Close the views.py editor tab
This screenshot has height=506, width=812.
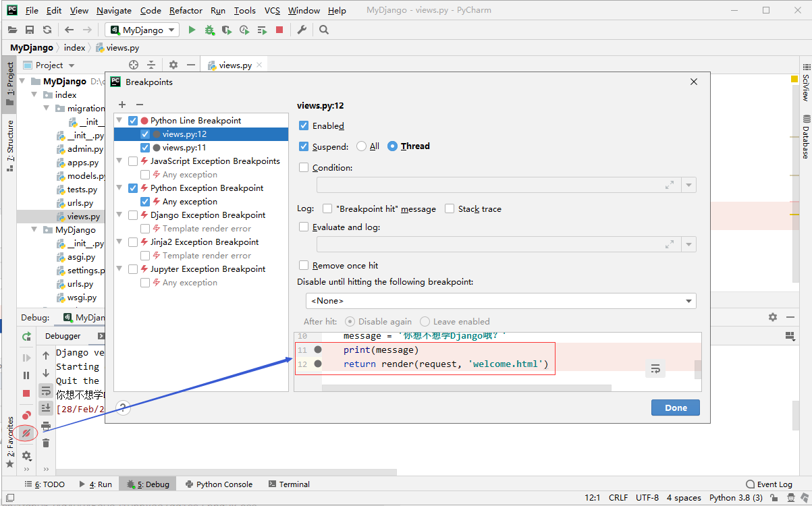pos(259,65)
